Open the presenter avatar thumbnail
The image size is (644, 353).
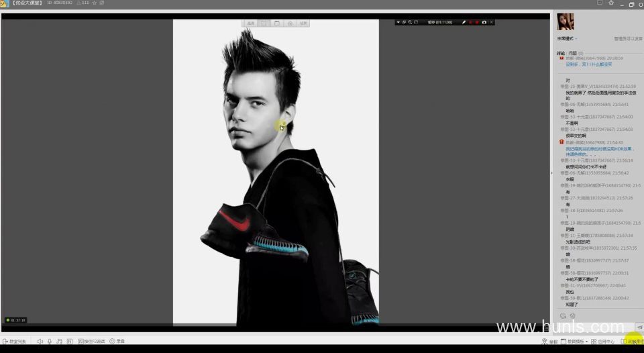point(565,21)
